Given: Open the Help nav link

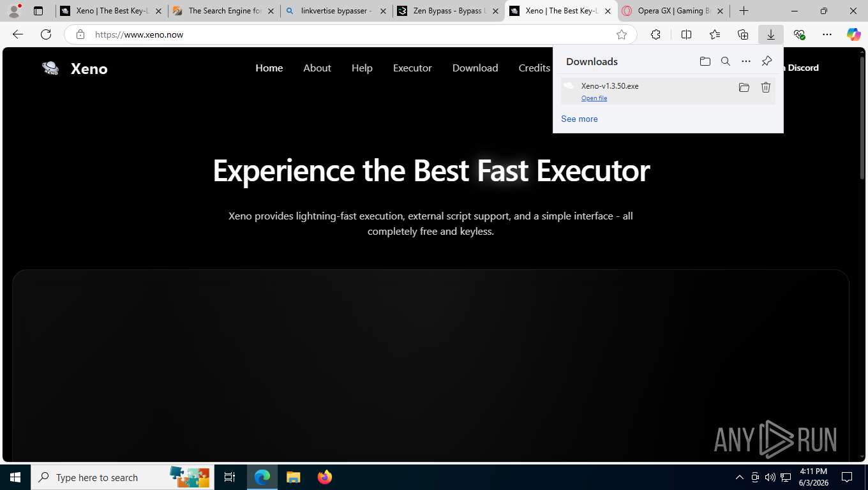Looking at the screenshot, I should click(x=362, y=68).
